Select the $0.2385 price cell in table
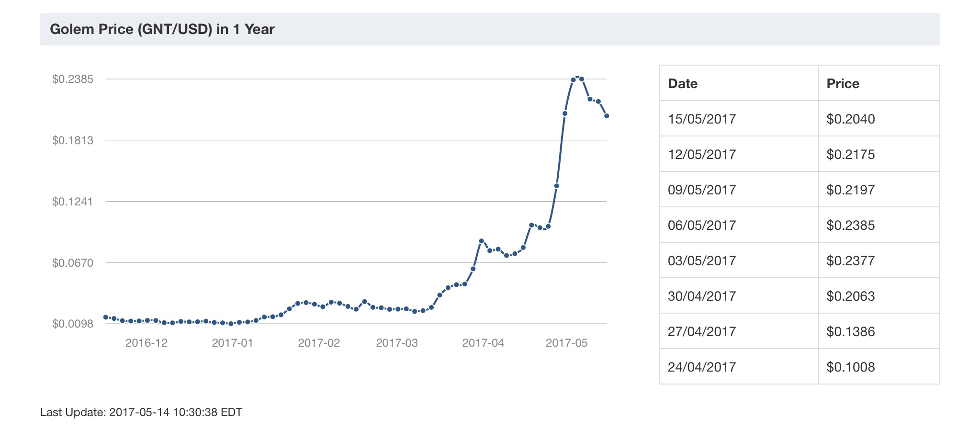 [879, 225]
